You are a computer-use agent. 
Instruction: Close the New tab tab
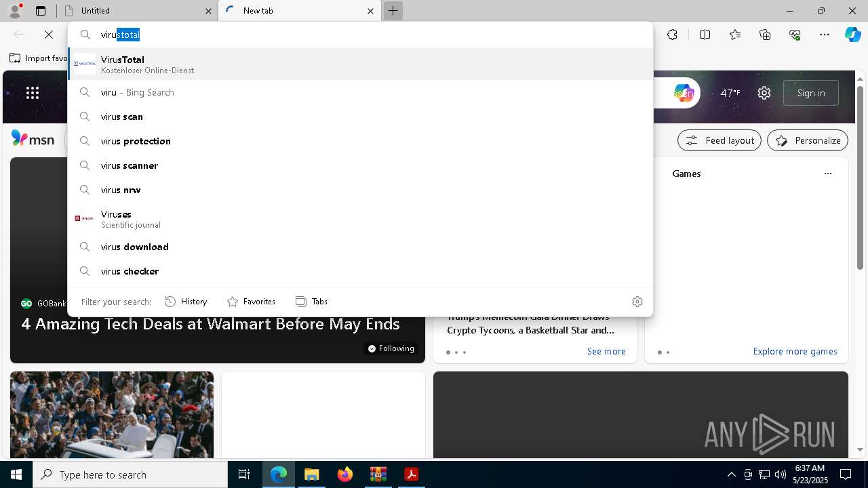coord(370,11)
